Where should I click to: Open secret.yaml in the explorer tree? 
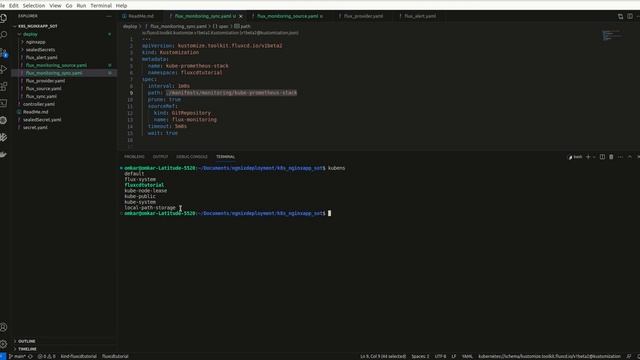pos(35,127)
